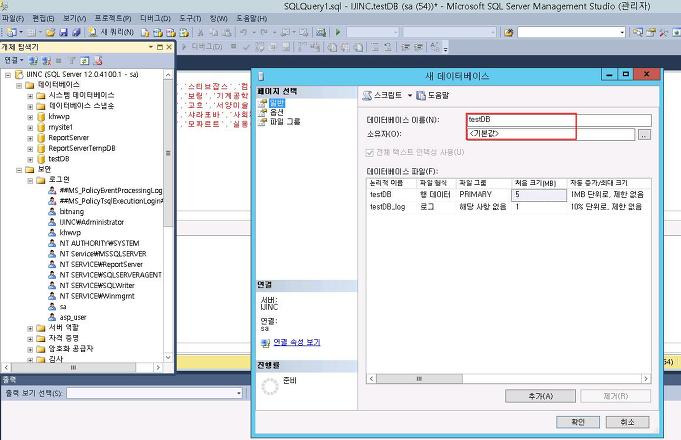Click the Activity Monitor icon
Image resolution: width=681 pixels, height=440 pixels.
click(x=321, y=33)
